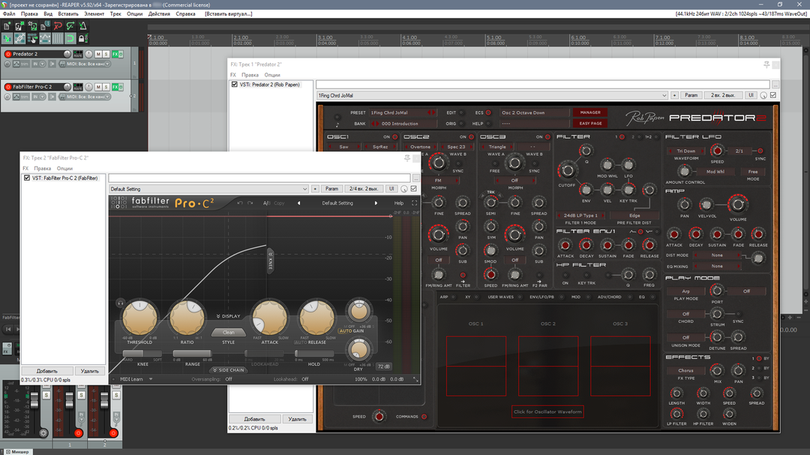Open the FX button on Predator 2 track
810x455 pixels.
(x=115, y=54)
